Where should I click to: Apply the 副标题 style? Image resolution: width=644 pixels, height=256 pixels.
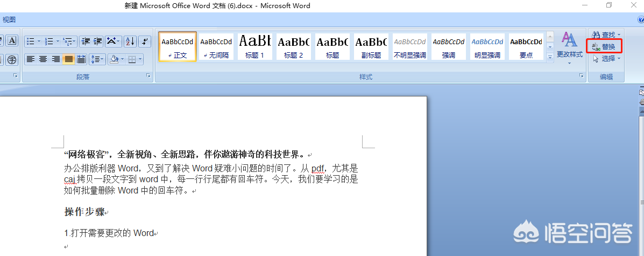click(x=371, y=47)
